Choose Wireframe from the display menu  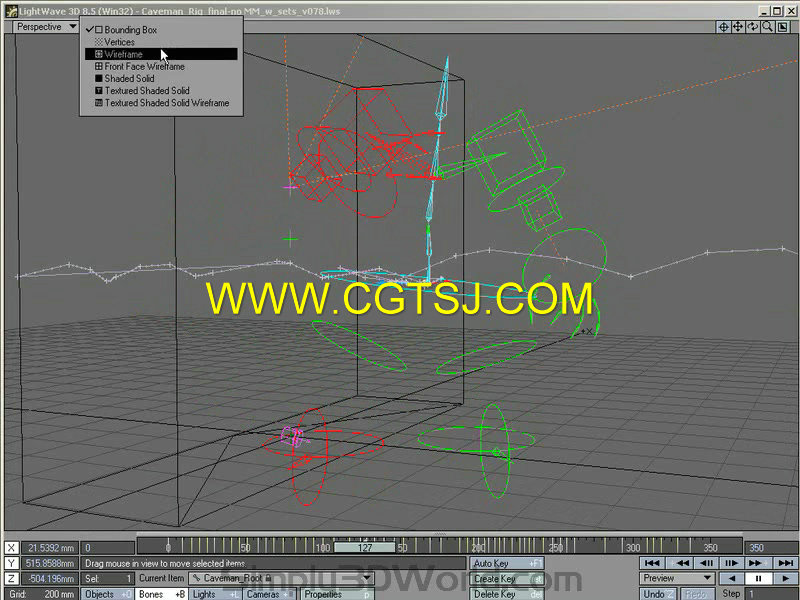[x=161, y=54]
